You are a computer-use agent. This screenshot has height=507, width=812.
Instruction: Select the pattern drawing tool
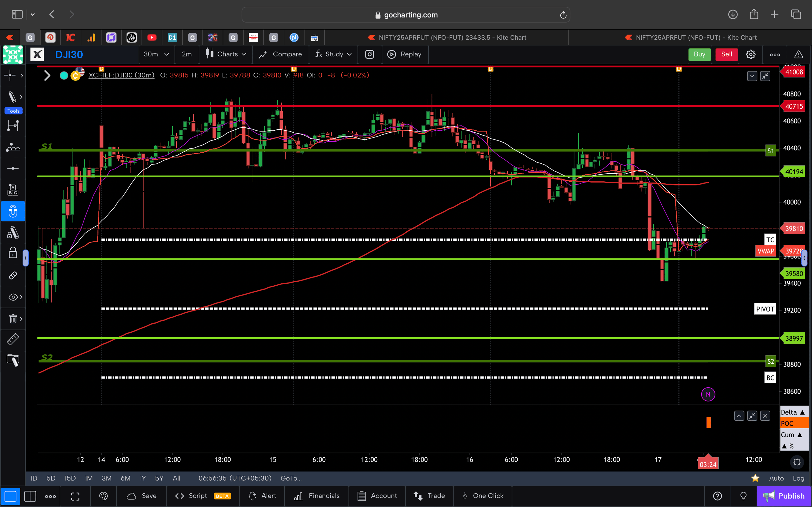click(13, 147)
